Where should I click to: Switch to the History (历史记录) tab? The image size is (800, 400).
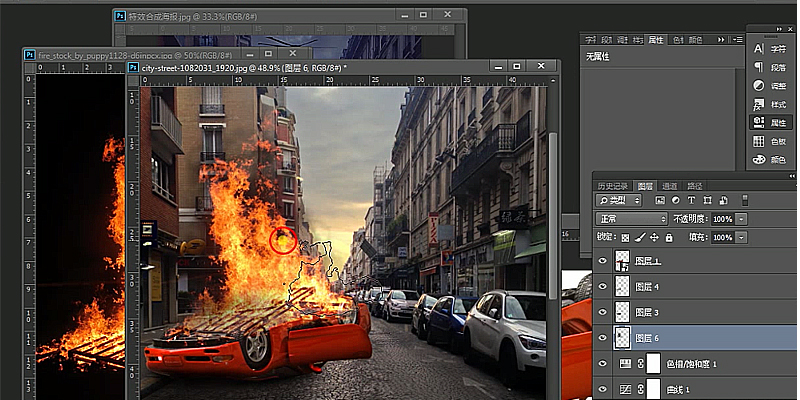point(612,186)
